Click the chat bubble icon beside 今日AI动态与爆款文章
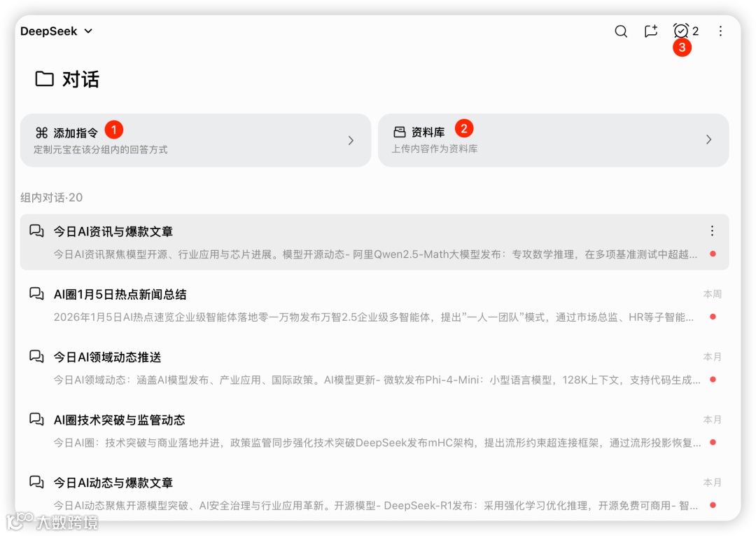This screenshot has height=536, width=756. coord(36,482)
